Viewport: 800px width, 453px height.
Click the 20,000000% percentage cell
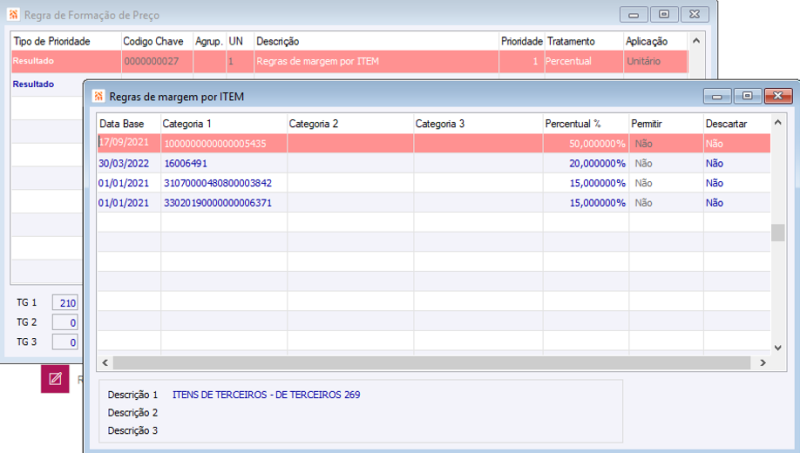click(x=586, y=163)
